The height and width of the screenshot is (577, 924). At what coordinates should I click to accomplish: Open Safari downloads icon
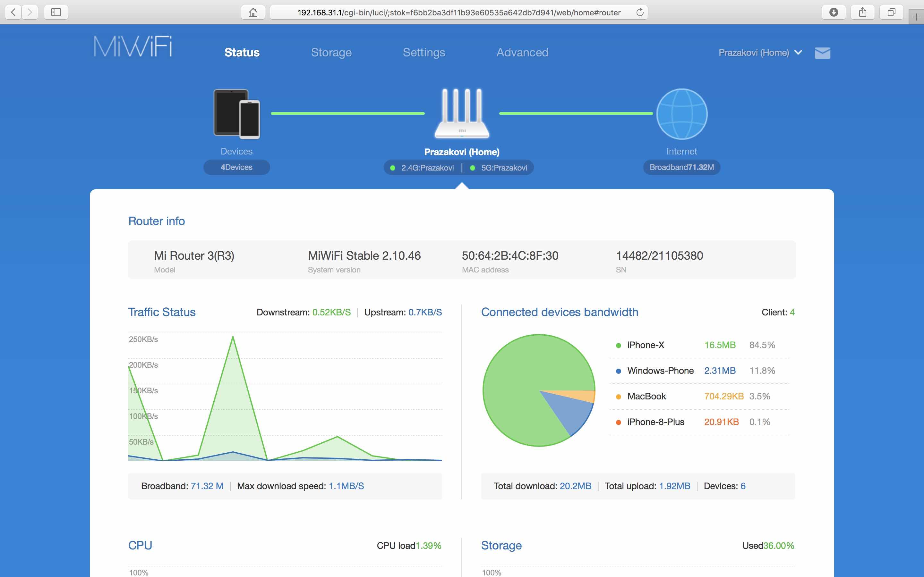click(834, 12)
